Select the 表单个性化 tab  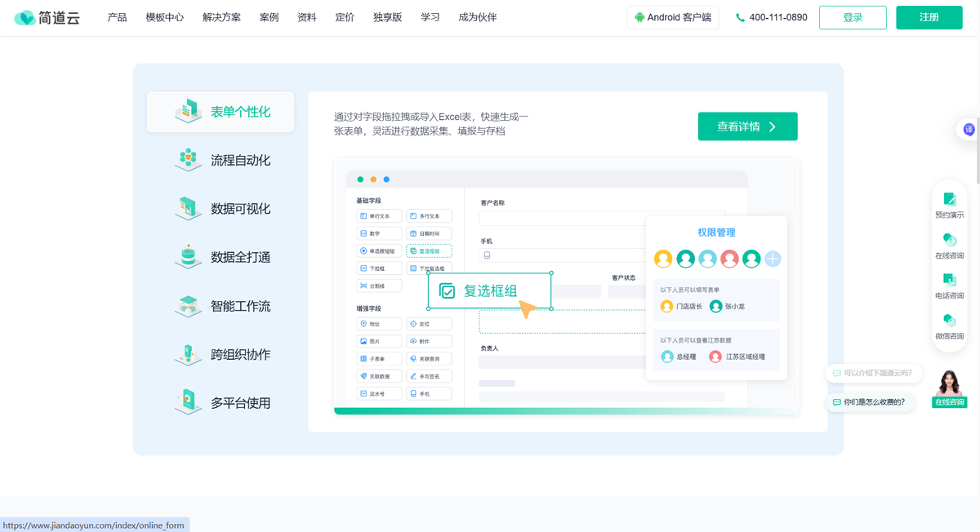(220, 112)
